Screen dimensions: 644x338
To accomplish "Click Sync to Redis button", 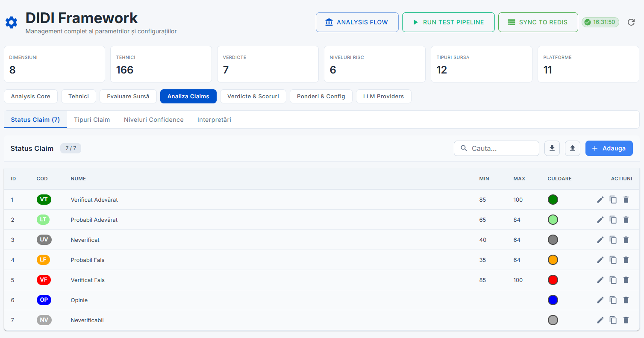I will pos(538,22).
